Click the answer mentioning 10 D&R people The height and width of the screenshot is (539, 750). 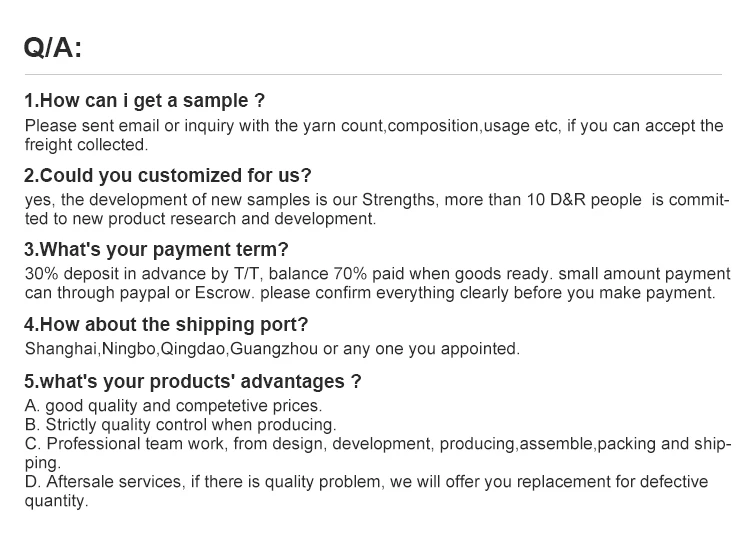point(376,209)
